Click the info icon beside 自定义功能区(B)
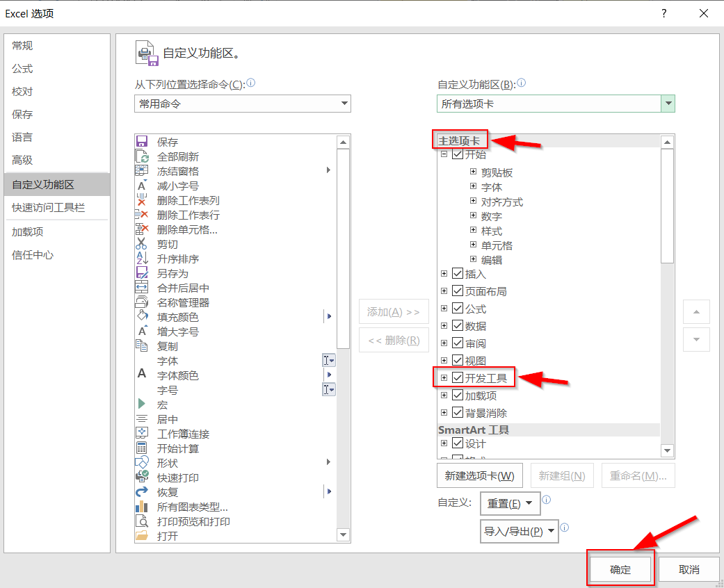The image size is (724, 588). tap(522, 83)
